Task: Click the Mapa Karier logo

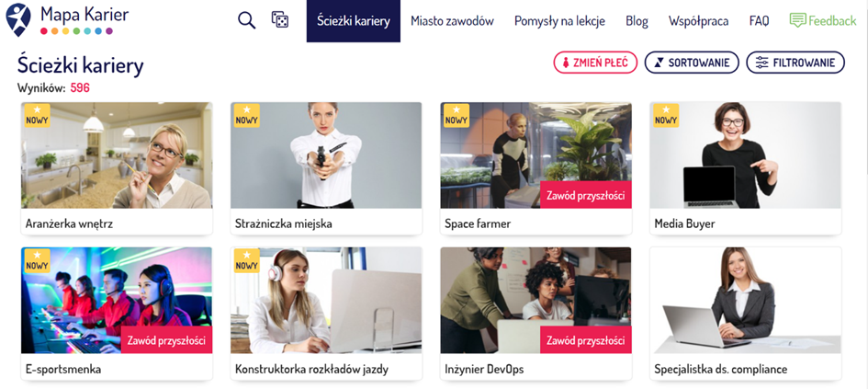Action: tap(67, 19)
